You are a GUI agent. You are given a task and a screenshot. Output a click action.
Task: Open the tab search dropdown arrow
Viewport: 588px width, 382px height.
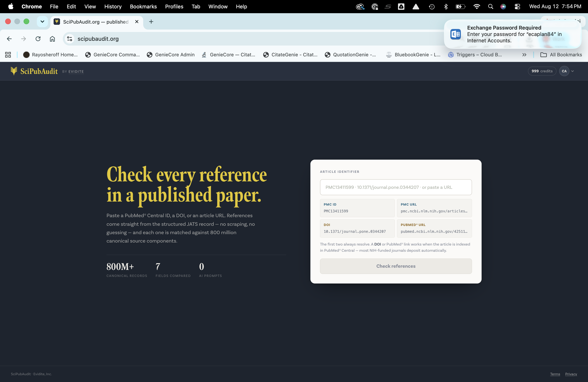tap(42, 21)
